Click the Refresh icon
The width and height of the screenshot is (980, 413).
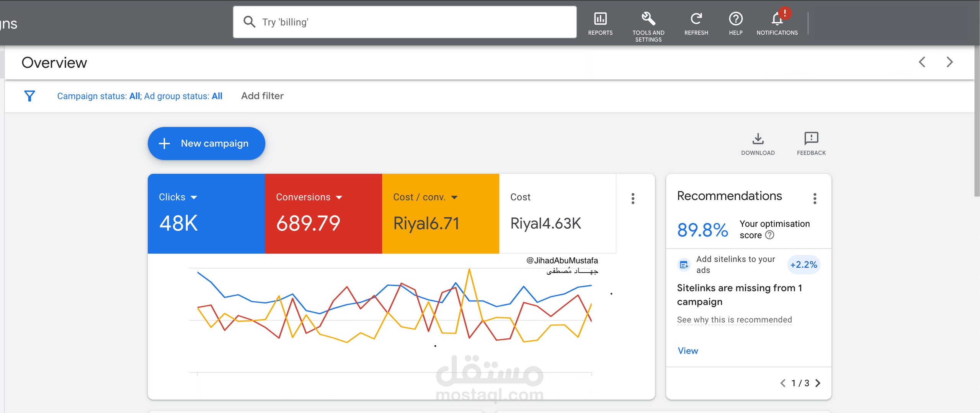[696, 19]
